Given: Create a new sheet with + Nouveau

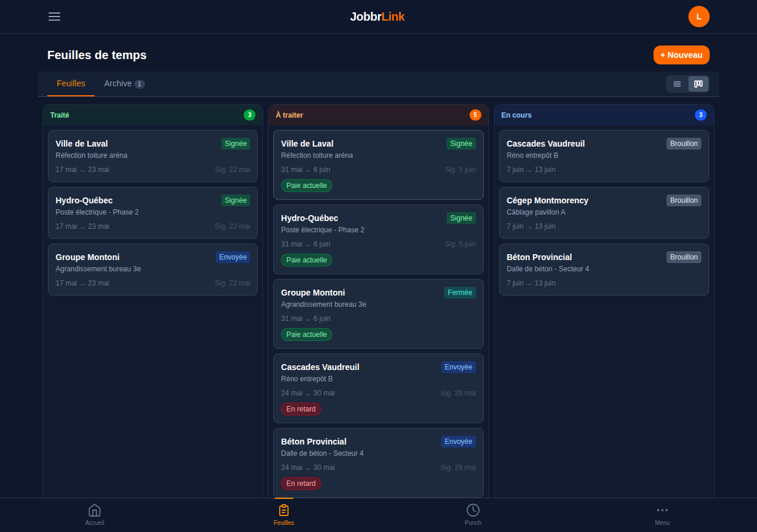Looking at the screenshot, I should [681, 55].
